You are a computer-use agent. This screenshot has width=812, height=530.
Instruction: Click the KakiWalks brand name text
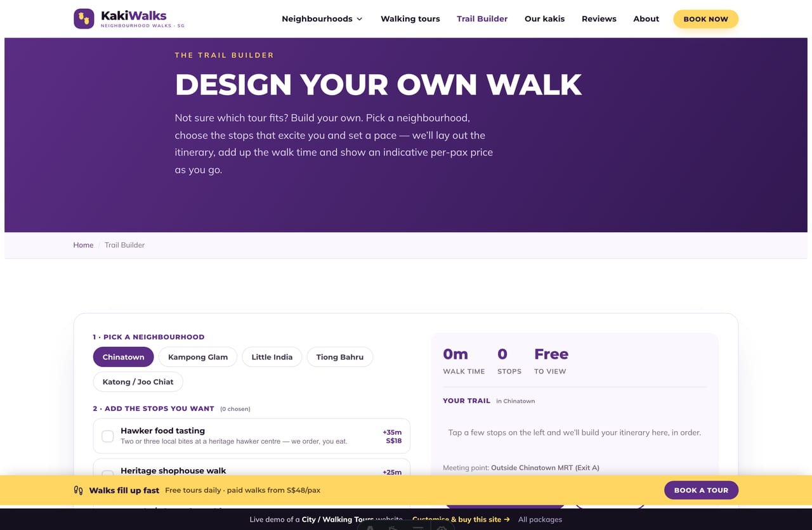[134, 15]
